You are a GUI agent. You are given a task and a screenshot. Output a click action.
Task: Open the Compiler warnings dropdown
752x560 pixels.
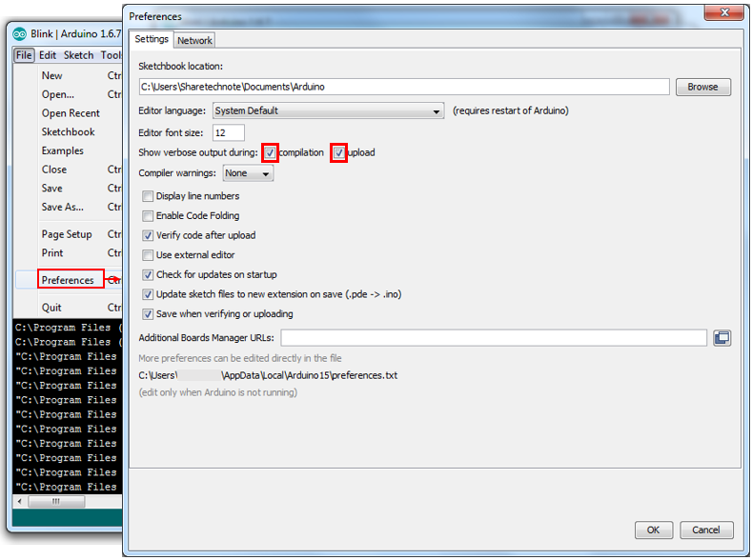point(248,173)
